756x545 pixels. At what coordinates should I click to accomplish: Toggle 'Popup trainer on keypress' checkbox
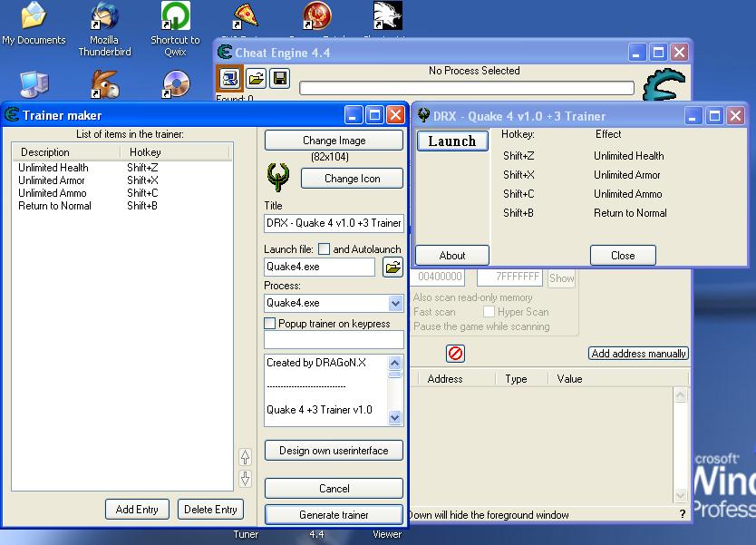click(270, 324)
